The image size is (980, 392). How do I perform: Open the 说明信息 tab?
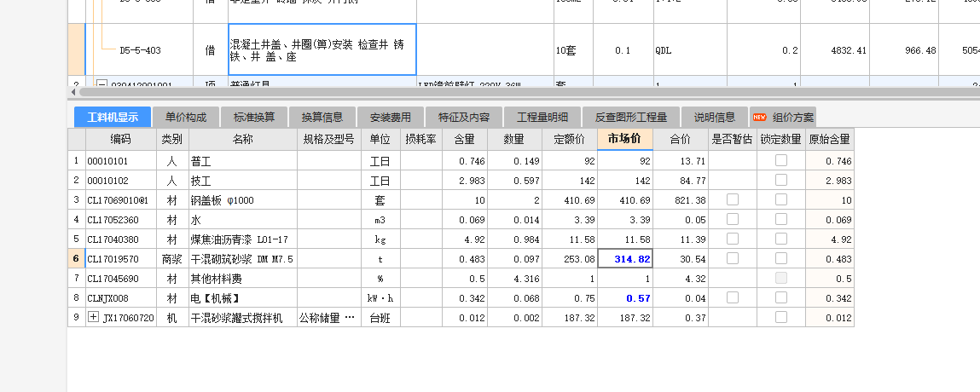715,117
